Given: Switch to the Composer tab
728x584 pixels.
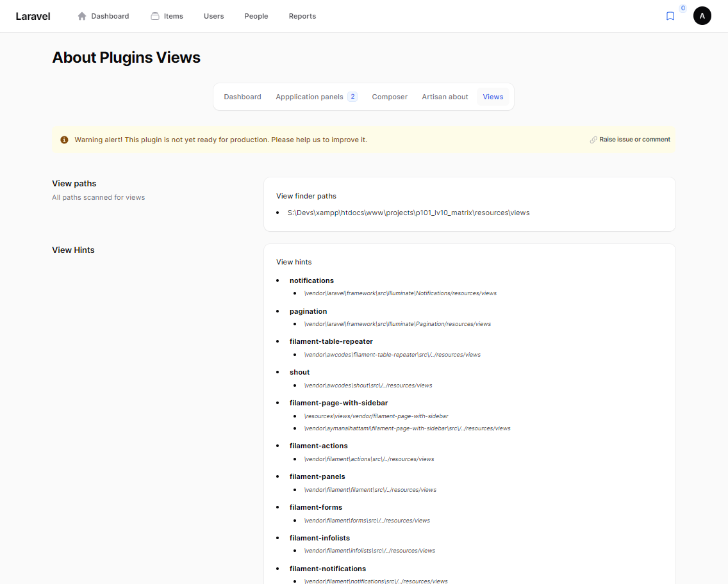Looking at the screenshot, I should click(x=390, y=97).
